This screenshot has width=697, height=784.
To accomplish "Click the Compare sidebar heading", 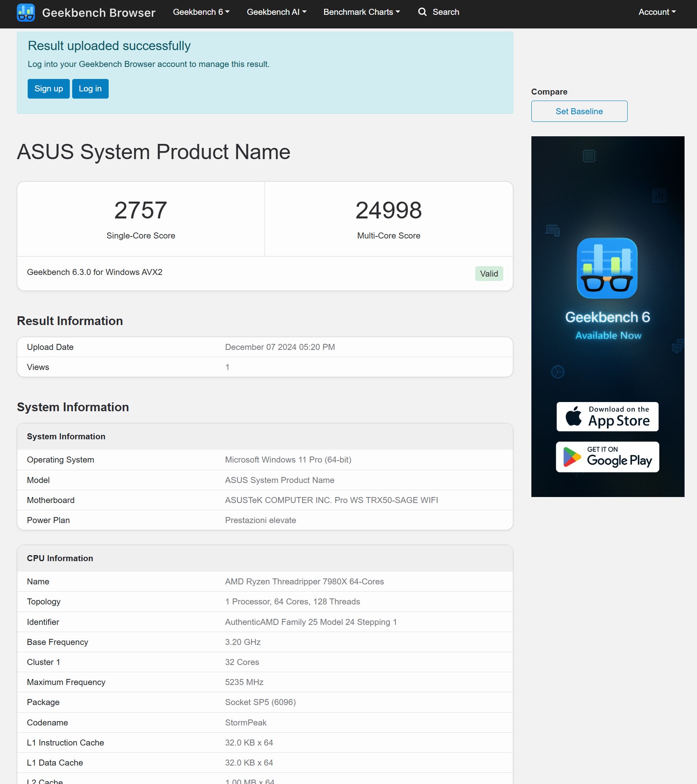I will click(x=549, y=92).
